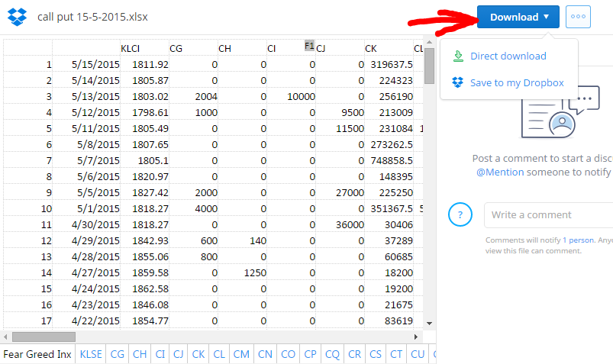Switch to the Fear Greed Inx sheet tab
Screen dimensions: 613x364
[x=37, y=354]
